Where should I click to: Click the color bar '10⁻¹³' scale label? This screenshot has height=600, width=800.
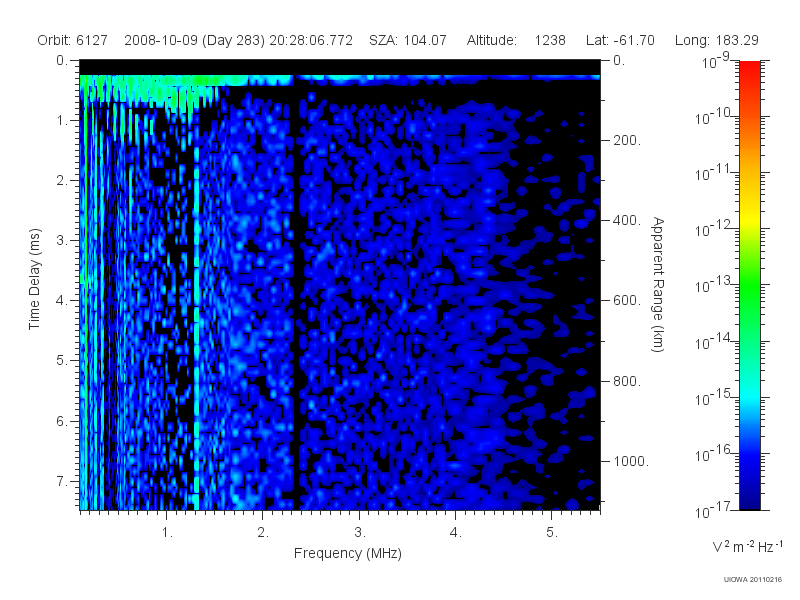click(x=713, y=285)
